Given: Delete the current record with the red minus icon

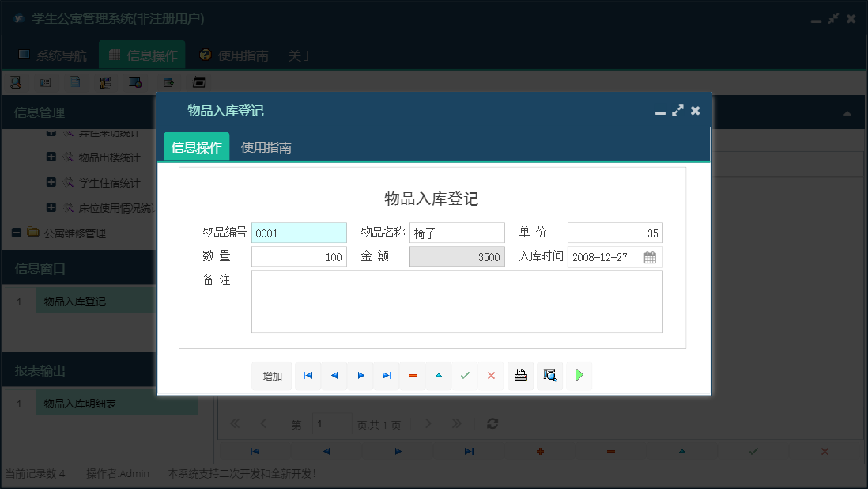Looking at the screenshot, I should [x=413, y=375].
